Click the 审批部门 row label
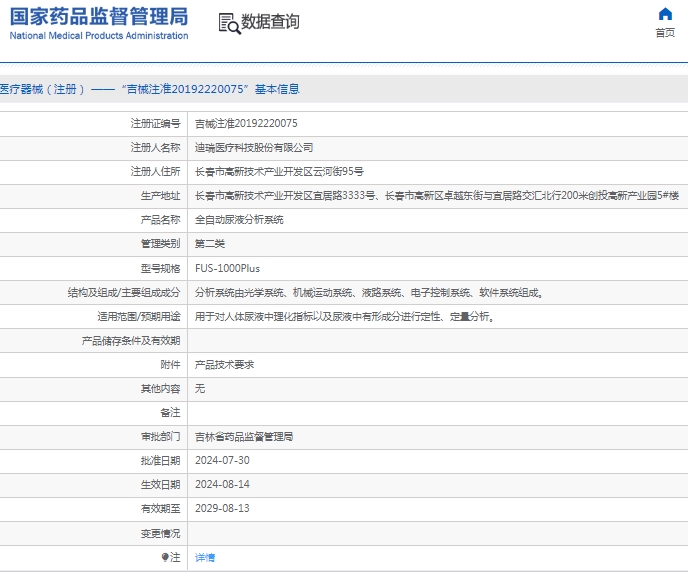The height and width of the screenshot is (575, 688). tap(161, 437)
